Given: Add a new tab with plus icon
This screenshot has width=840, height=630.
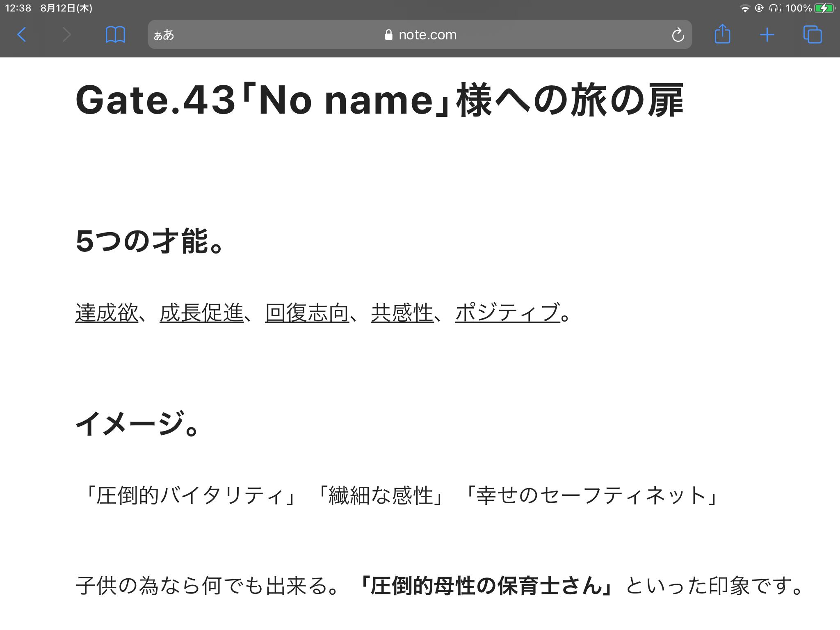Looking at the screenshot, I should point(767,35).
